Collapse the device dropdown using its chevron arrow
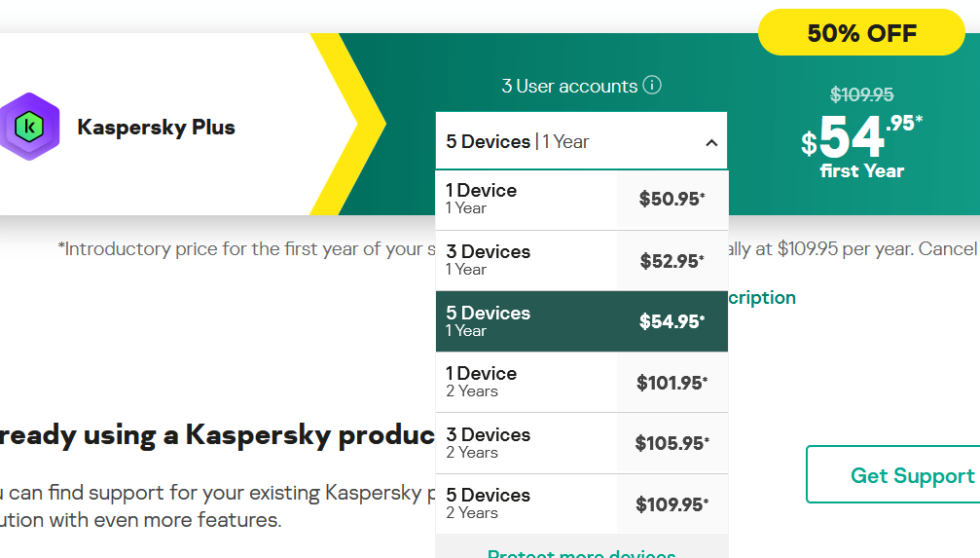The width and height of the screenshot is (980, 558). coord(711,142)
